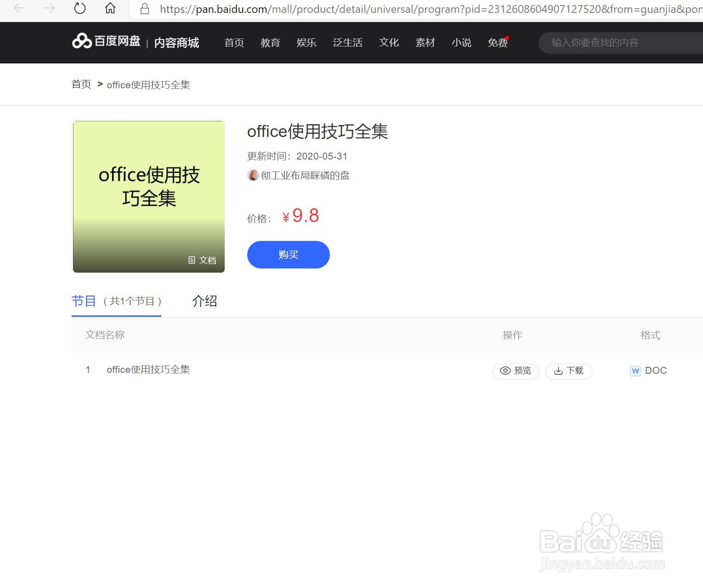
Task: Open the 泛生活 navigation item
Action: click(348, 43)
